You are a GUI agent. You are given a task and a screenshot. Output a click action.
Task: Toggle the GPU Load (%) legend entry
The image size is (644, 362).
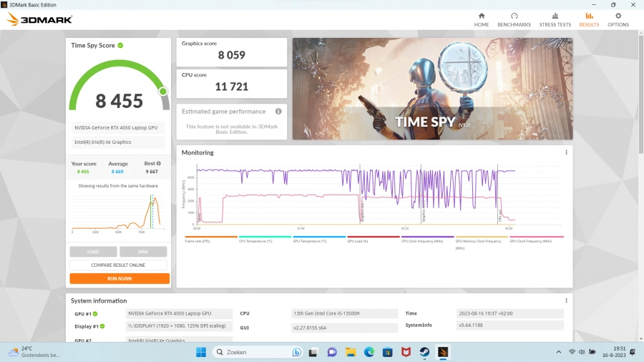[x=374, y=239]
